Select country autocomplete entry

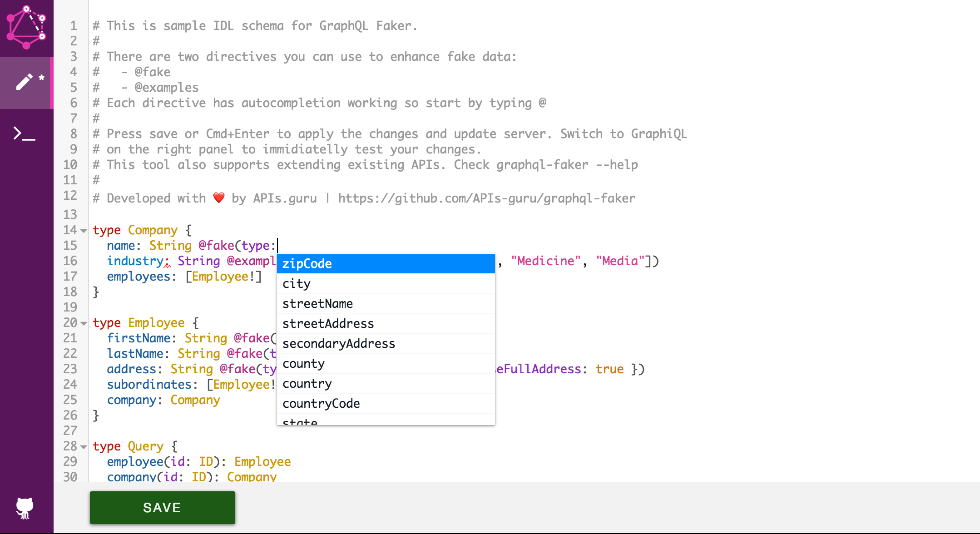click(x=385, y=384)
